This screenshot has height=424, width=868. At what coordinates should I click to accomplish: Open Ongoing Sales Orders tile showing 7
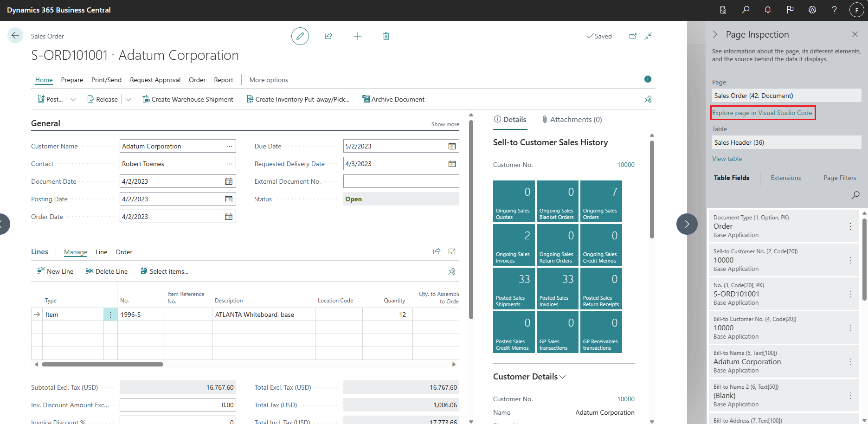click(601, 201)
